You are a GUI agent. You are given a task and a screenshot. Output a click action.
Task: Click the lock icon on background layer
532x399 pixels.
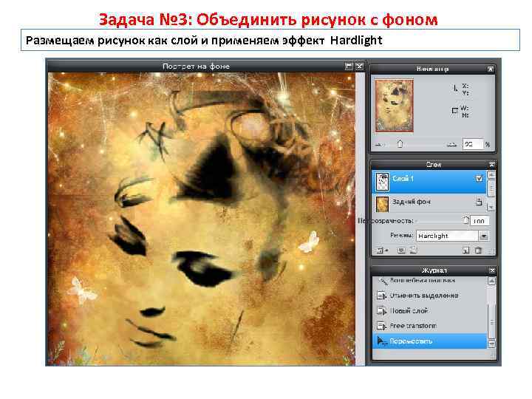[x=478, y=202]
